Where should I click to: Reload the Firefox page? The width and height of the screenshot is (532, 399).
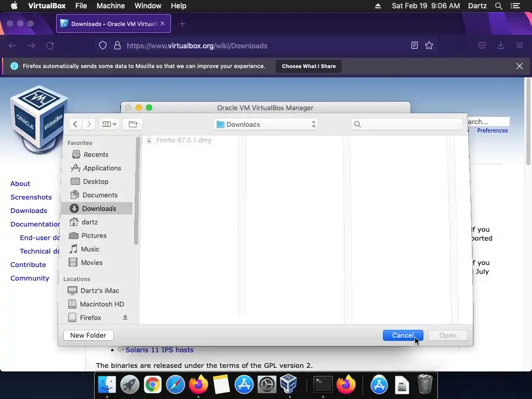pos(50,46)
